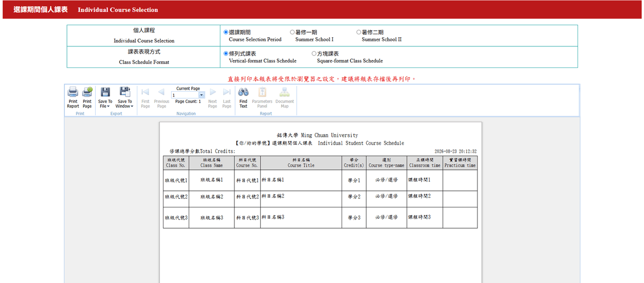
Task: Click the Total Credits label
Action: (x=202, y=151)
